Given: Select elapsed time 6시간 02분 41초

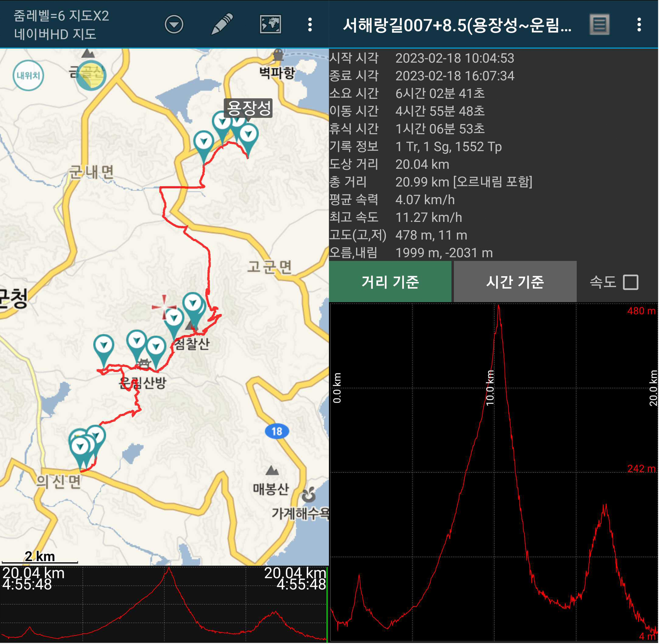Looking at the screenshot, I should pyautogui.click(x=440, y=93).
